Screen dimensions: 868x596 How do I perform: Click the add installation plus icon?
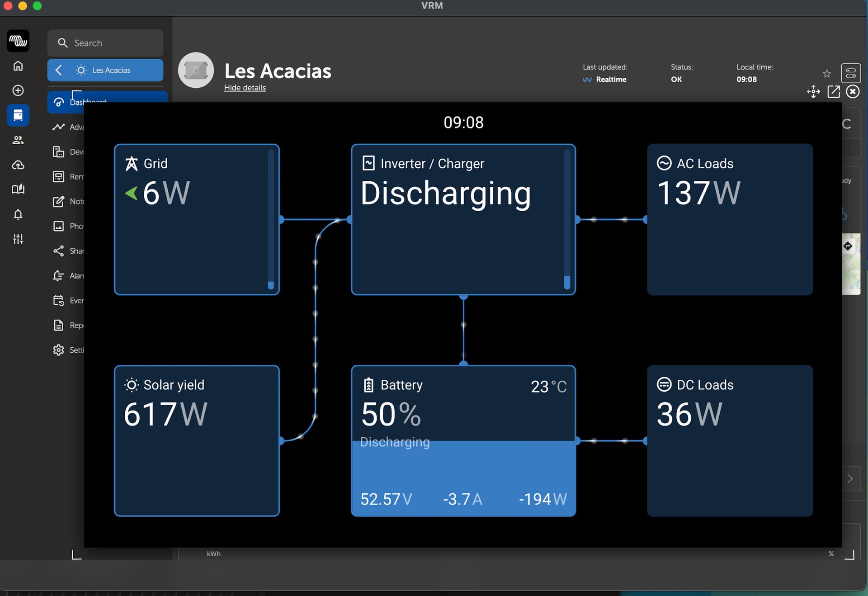pos(18,90)
